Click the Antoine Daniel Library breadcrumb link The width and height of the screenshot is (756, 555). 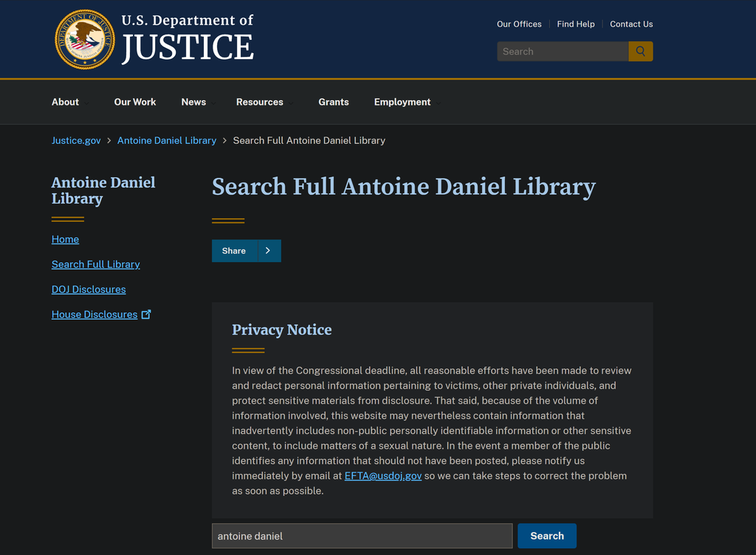[167, 140]
